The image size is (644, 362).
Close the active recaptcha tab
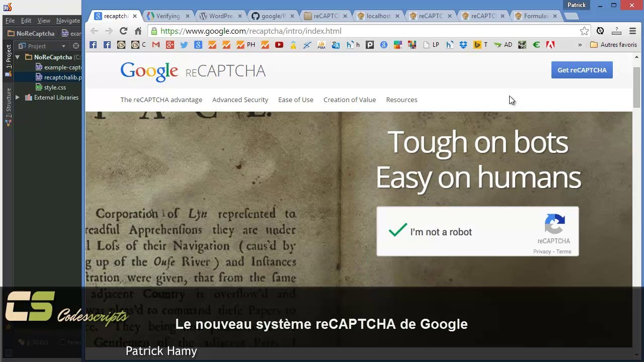pos(135,16)
